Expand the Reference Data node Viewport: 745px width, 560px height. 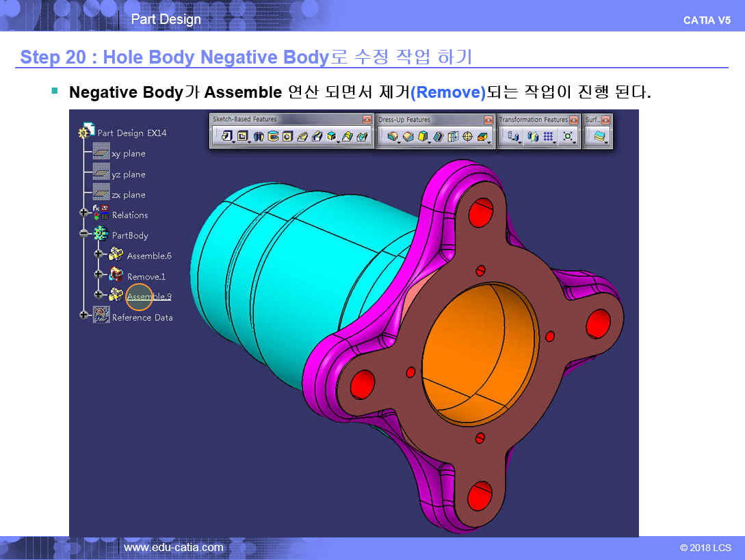(x=85, y=317)
